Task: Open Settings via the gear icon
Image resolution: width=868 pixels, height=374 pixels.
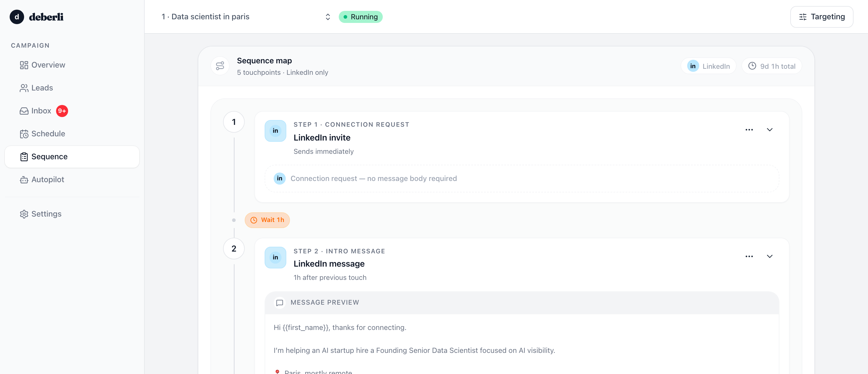Action: [x=24, y=214]
